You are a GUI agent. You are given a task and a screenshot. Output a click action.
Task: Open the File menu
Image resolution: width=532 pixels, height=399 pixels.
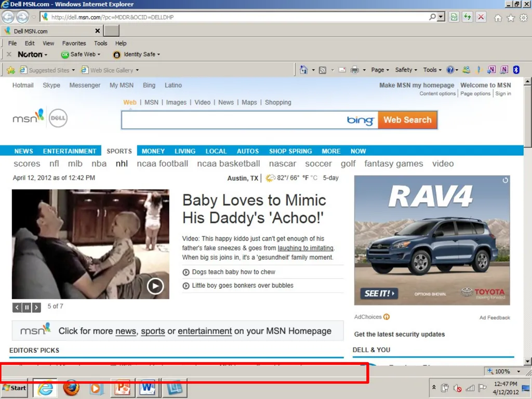coord(12,43)
